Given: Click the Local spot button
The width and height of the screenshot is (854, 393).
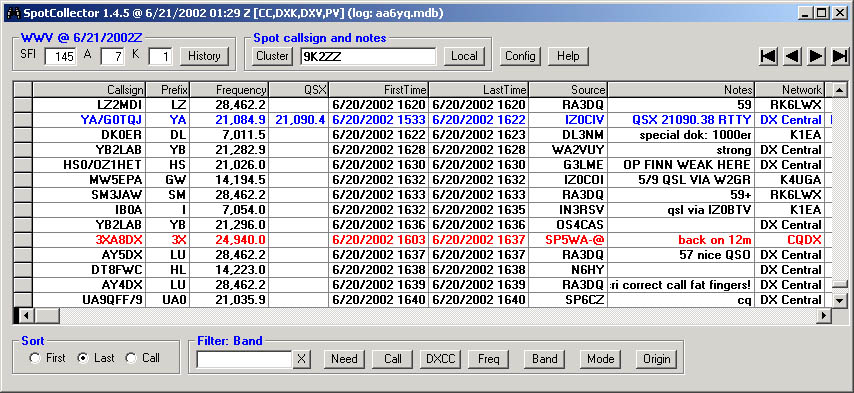Looking at the screenshot, I should pos(464,56).
